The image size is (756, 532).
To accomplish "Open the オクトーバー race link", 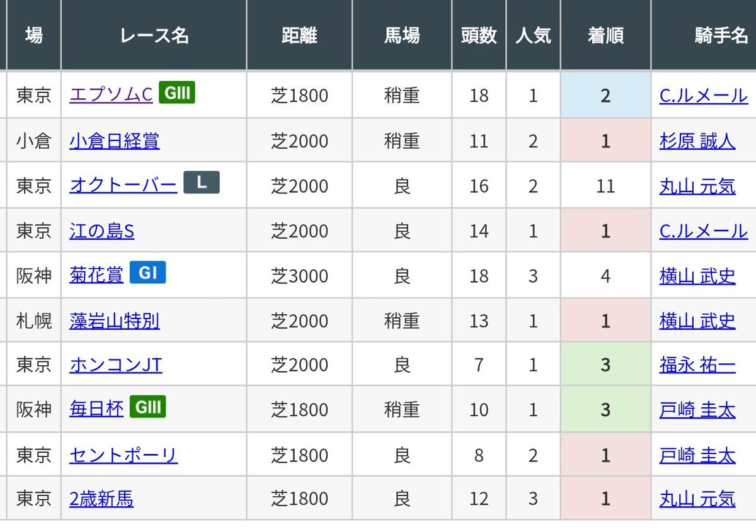I will [123, 186].
